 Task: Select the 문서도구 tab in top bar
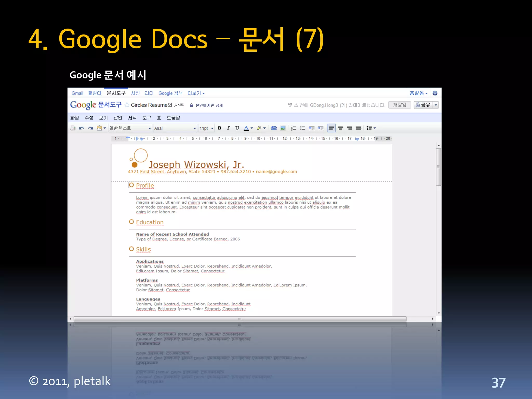116,93
